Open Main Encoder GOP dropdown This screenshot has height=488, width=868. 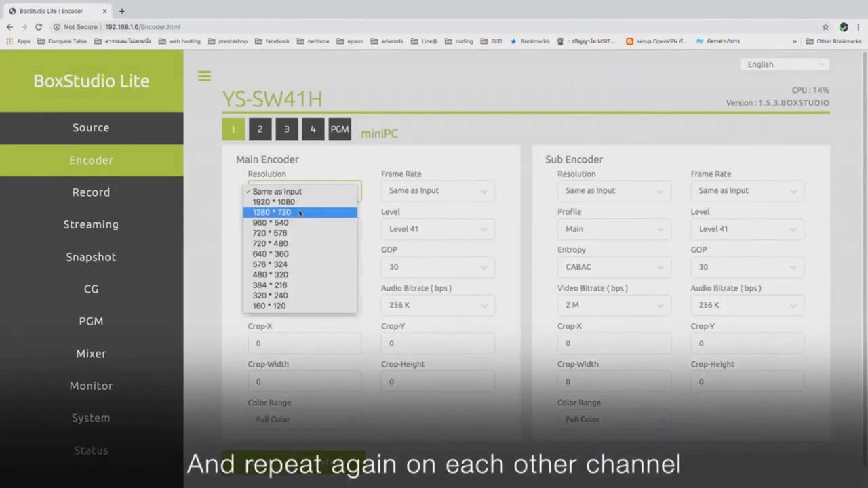coord(437,267)
